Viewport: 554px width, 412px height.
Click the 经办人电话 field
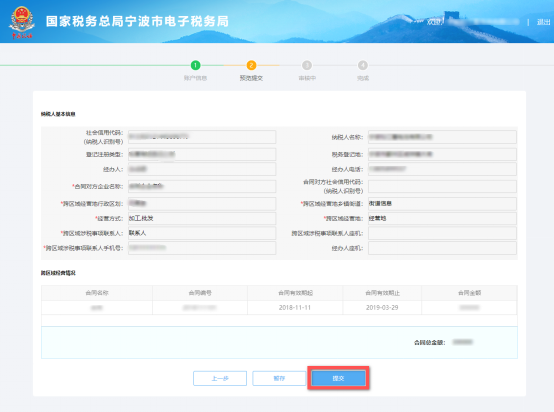pyautogui.click(x=442, y=169)
